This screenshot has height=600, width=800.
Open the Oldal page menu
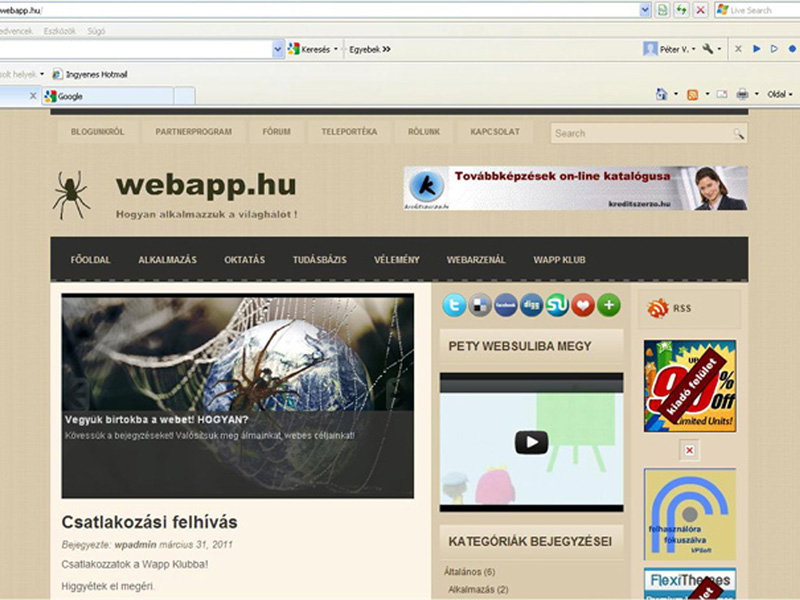(780, 94)
